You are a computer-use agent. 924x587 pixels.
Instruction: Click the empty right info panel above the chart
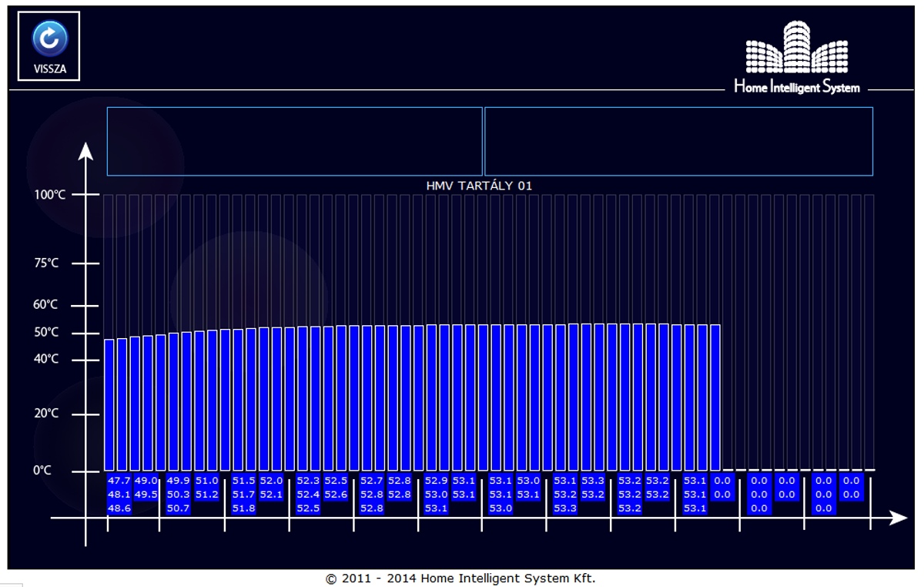[678, 141]
